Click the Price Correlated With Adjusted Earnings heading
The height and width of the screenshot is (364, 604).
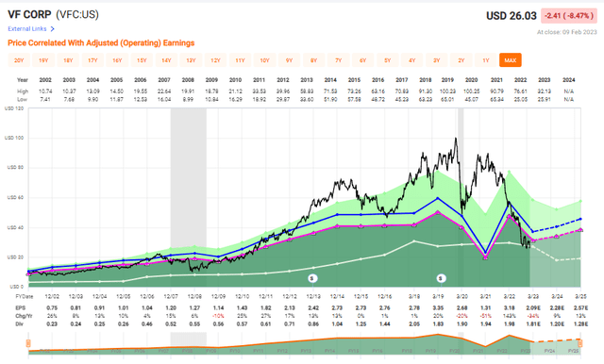pyautogui.click(x=101, y=42)
